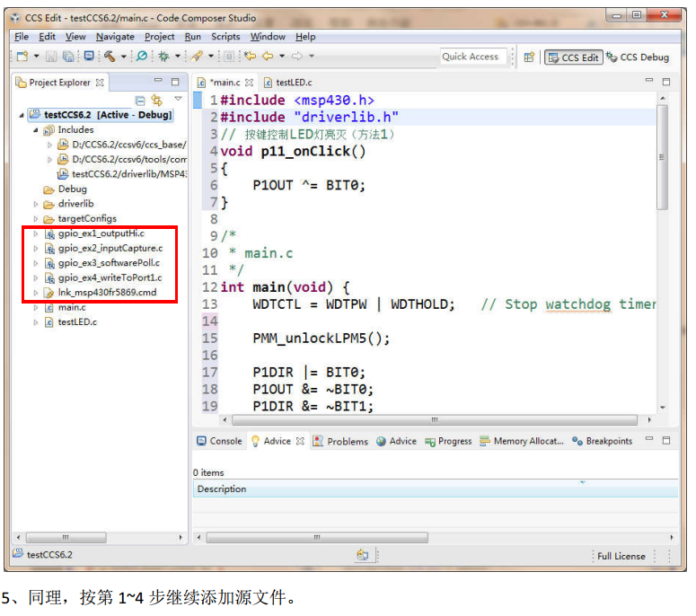Open flashlight search dropdown arrow
The image size is (696, 616).
[x=211, y=56]
